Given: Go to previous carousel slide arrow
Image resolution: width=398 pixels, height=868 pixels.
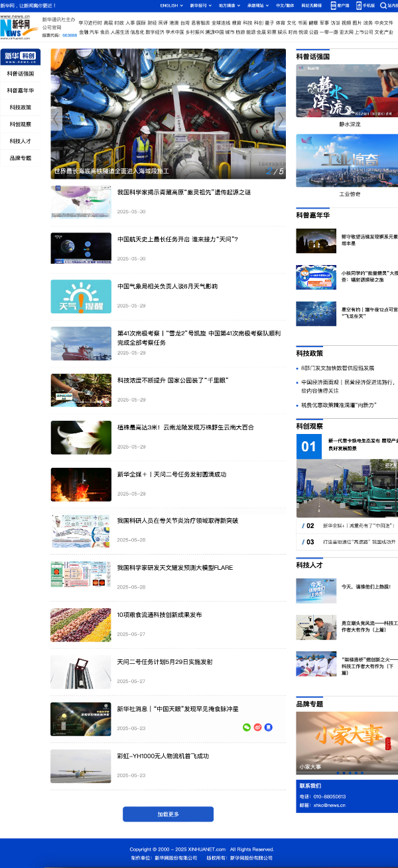Looking at the screenshot, I should pos(56,119).
